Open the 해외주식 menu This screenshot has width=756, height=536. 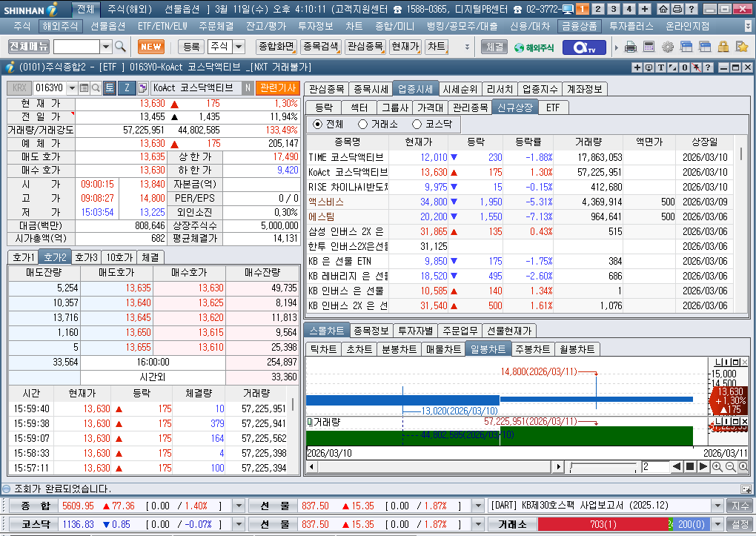(x=60, y=26)
